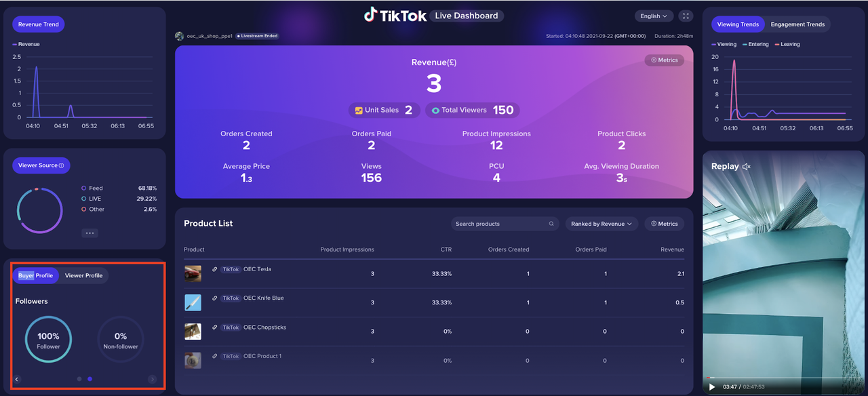Screen dimensions: 868x396
Task: Unmute the Replay video speaker icon
Action: click(x=747, y=166)
